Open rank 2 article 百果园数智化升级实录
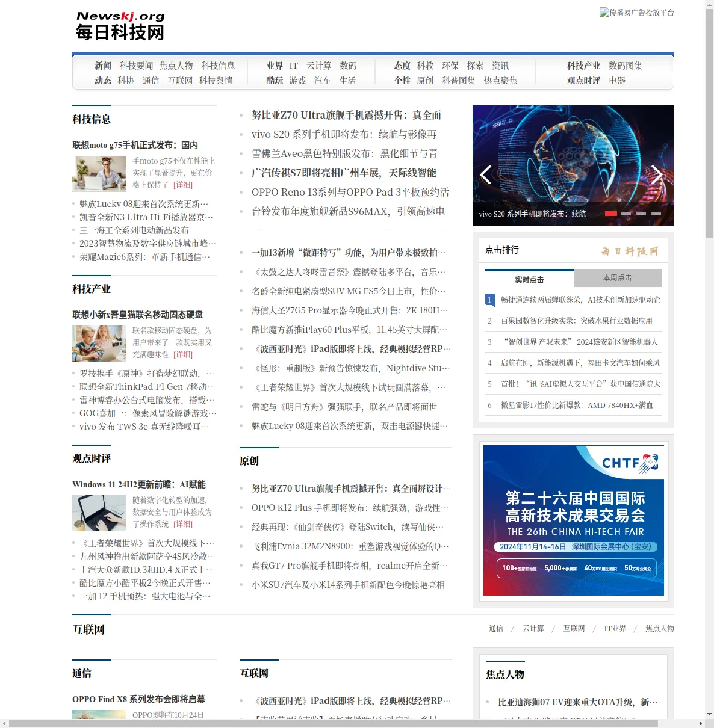Image resolution: width=714 pixels, height=728 pixels. (577, 321)
